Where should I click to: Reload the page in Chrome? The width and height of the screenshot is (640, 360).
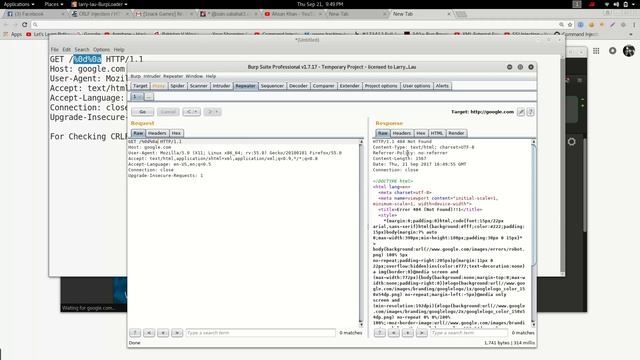click(24, 24)
